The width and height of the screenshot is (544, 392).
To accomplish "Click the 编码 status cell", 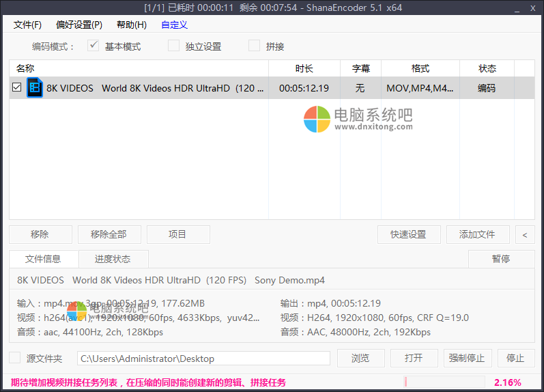I will coord(487,88).
